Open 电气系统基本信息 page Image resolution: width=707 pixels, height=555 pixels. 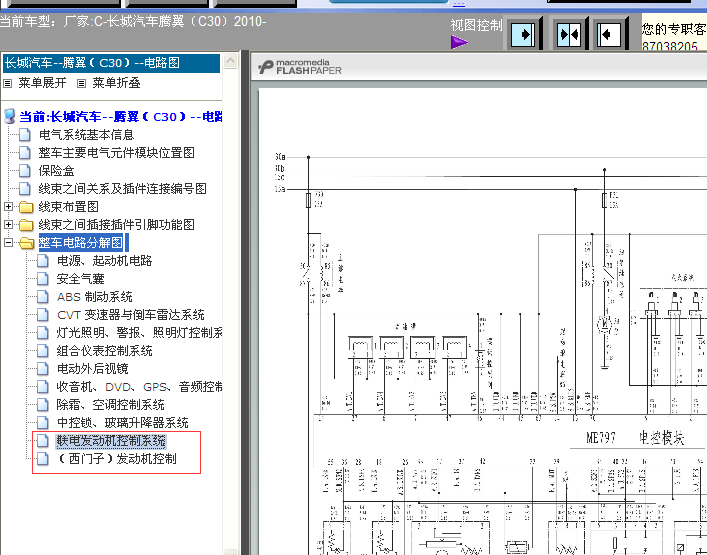(87, 135)
